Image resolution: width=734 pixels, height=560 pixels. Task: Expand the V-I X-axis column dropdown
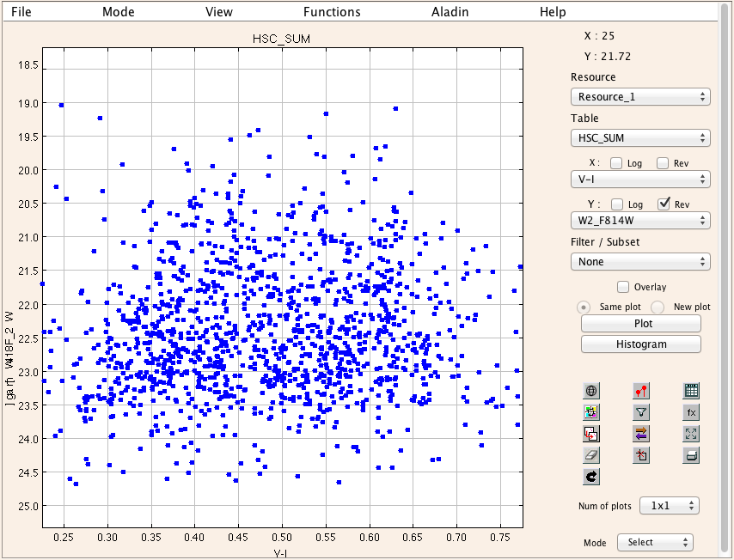click(x=640, y=180)
